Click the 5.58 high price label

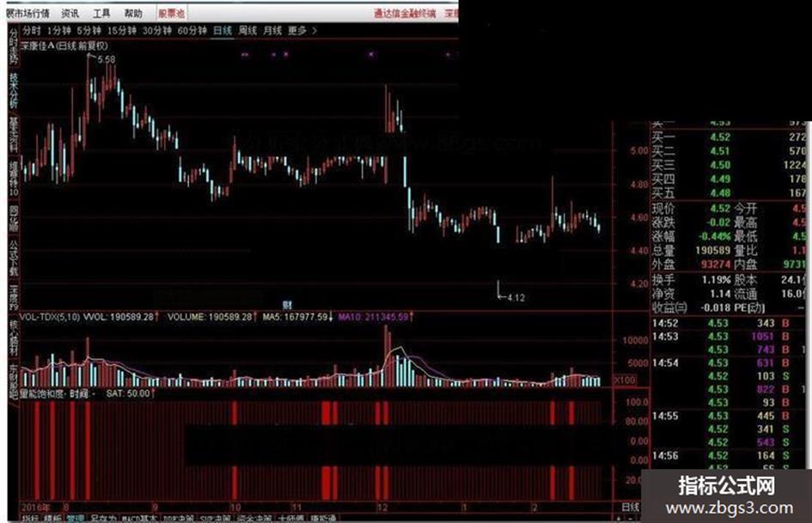point(107,59)
